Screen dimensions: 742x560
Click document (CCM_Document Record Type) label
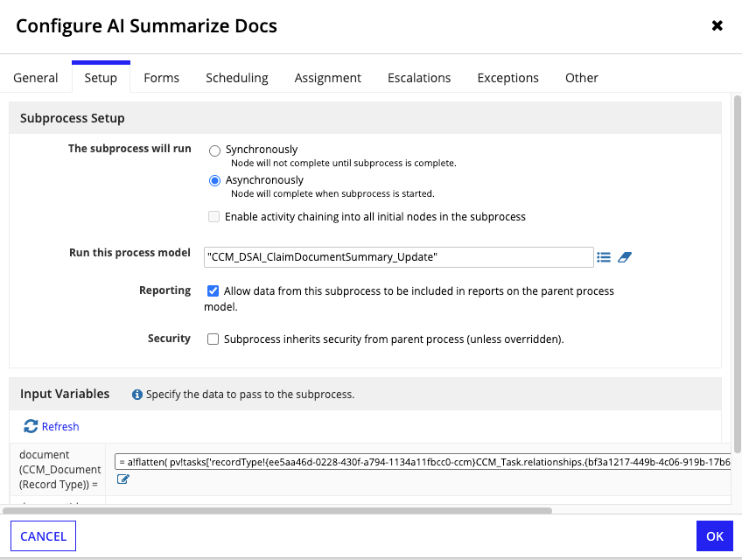point(60,470)
